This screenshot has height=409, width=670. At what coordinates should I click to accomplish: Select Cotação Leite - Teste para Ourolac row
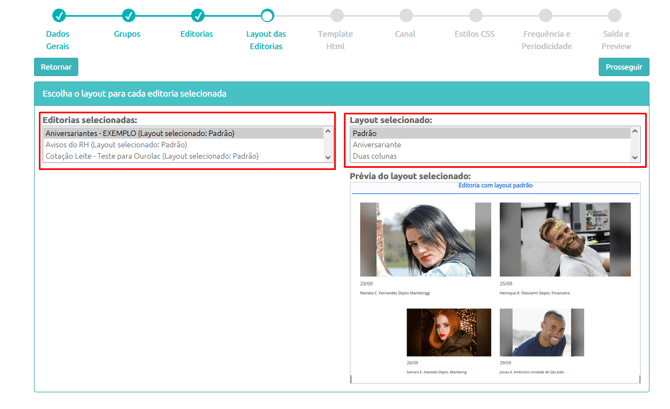183,156
